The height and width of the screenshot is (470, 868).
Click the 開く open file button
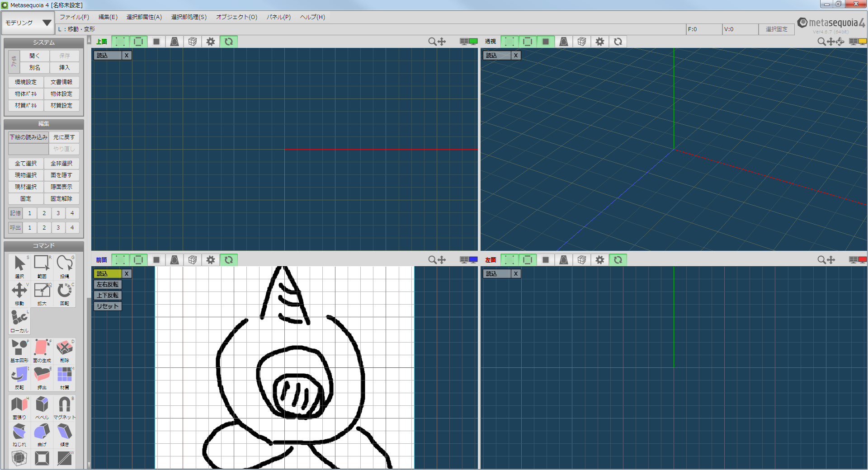click(35, 56)
